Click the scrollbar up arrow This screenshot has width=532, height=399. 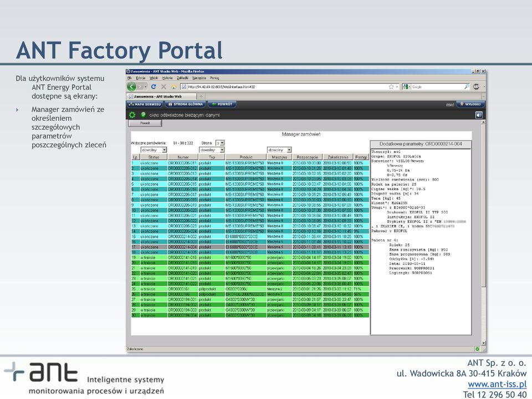tap(483, 122)
